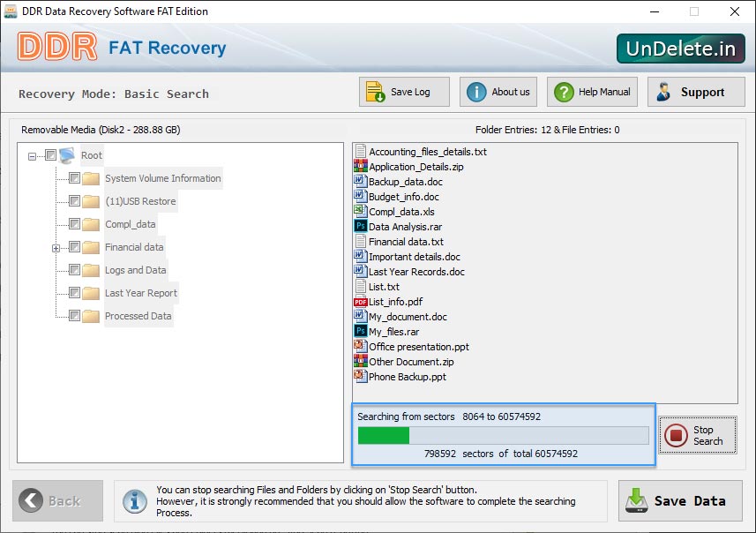Click the About us info icon
The image size is (756, 533).
click(x=476, y=92)
